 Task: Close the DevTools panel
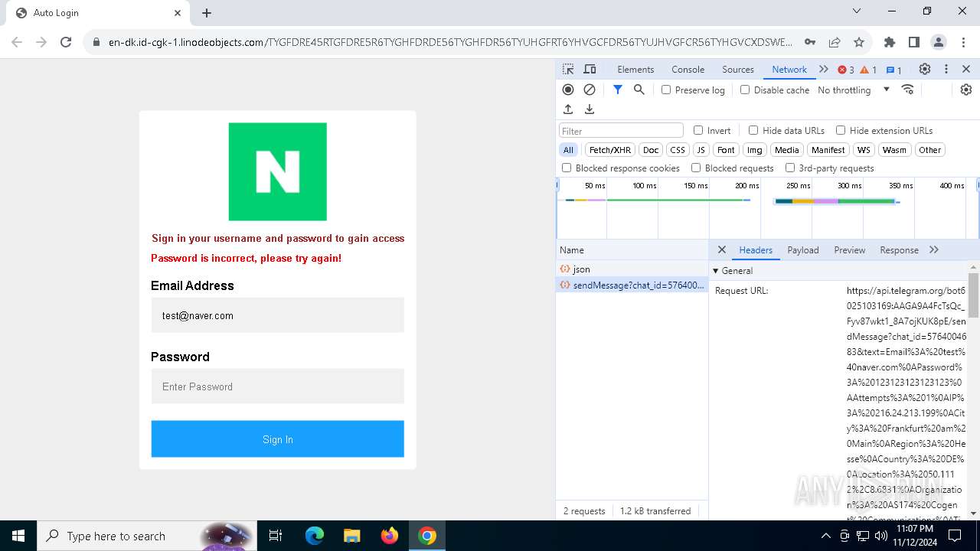pos(966,70)
